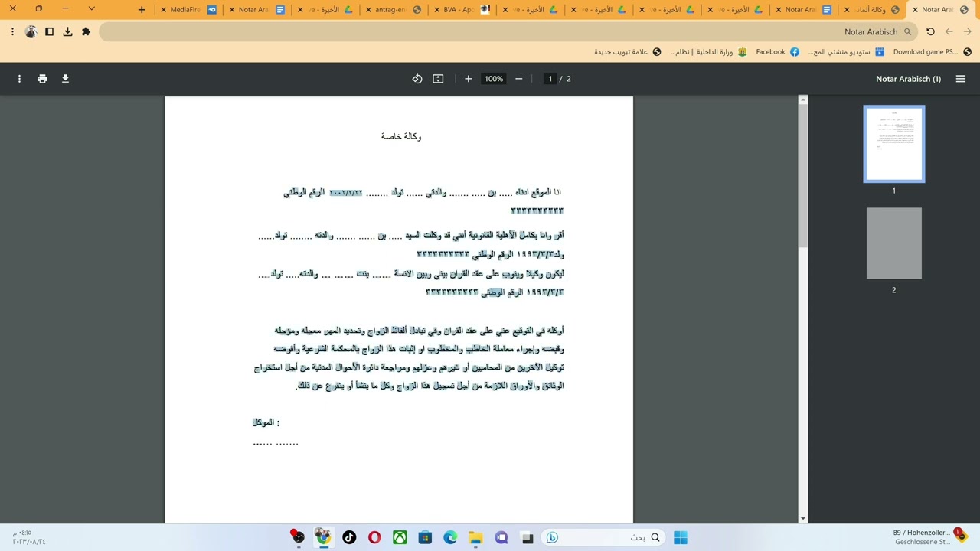Open Chrome three-dot menu
The height and width of the screenshot is (551, 980).
pos(12,31)
